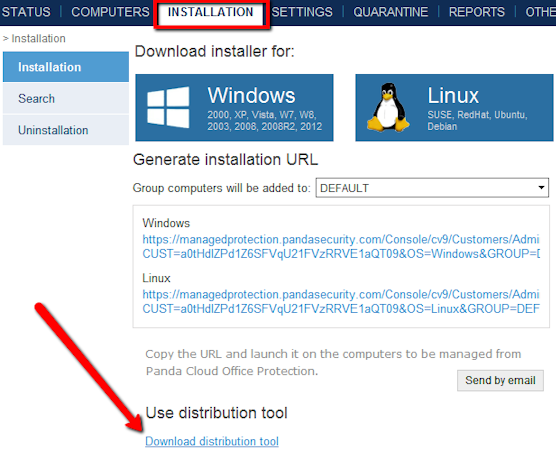Select the INSTALLATION tab

(x=211, y=13)
